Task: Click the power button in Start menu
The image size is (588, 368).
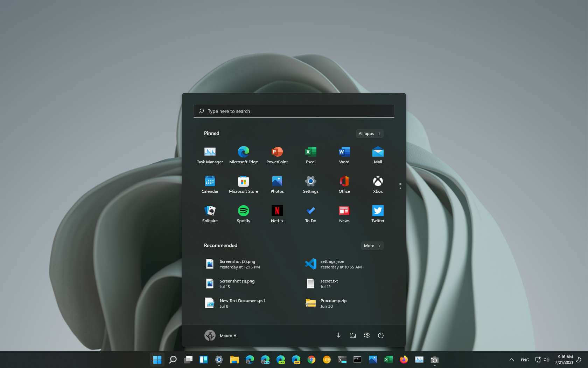Action: click(380, 335)
